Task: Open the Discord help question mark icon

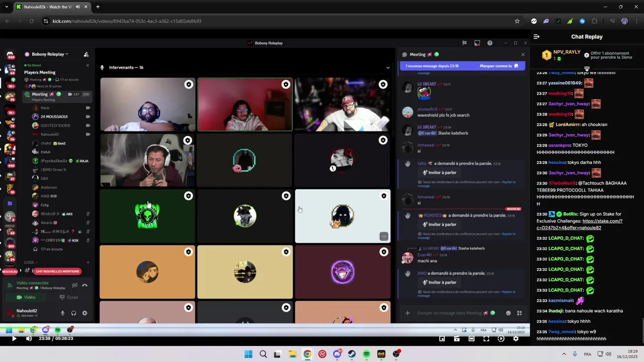Action: [x=490, y=43]
